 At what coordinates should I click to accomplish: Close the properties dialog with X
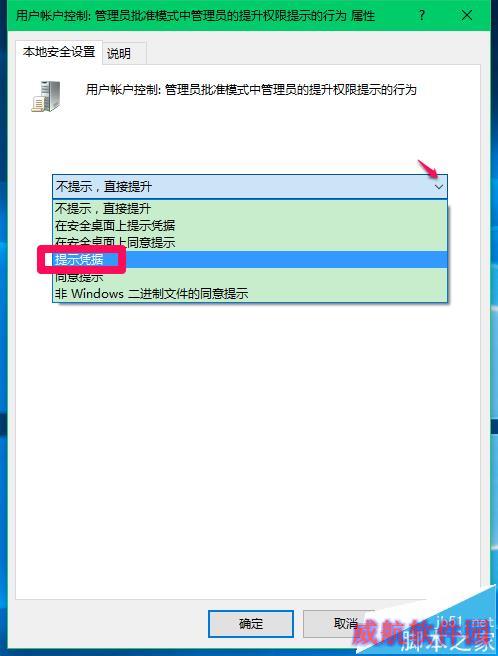tap(467, 15)
